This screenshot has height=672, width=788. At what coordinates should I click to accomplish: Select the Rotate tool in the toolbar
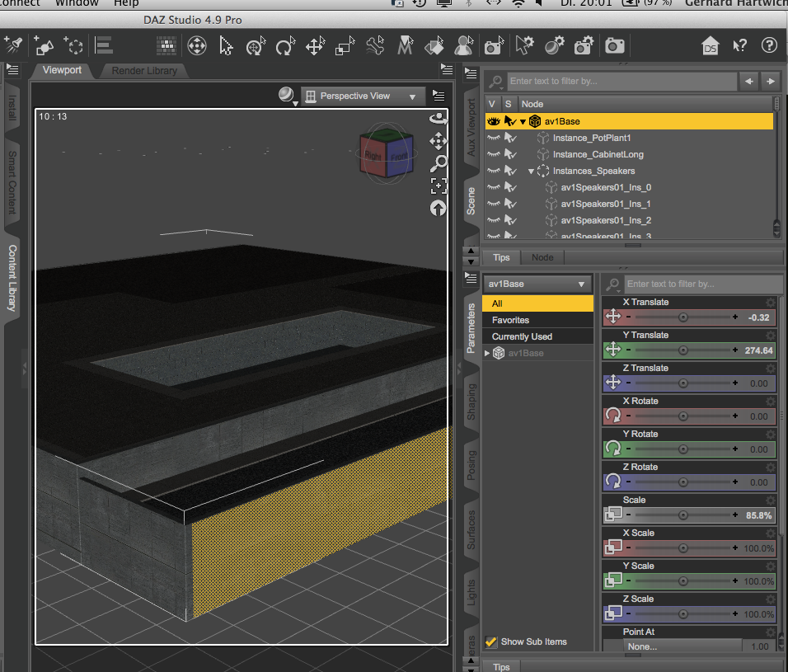tap(285, 45)
